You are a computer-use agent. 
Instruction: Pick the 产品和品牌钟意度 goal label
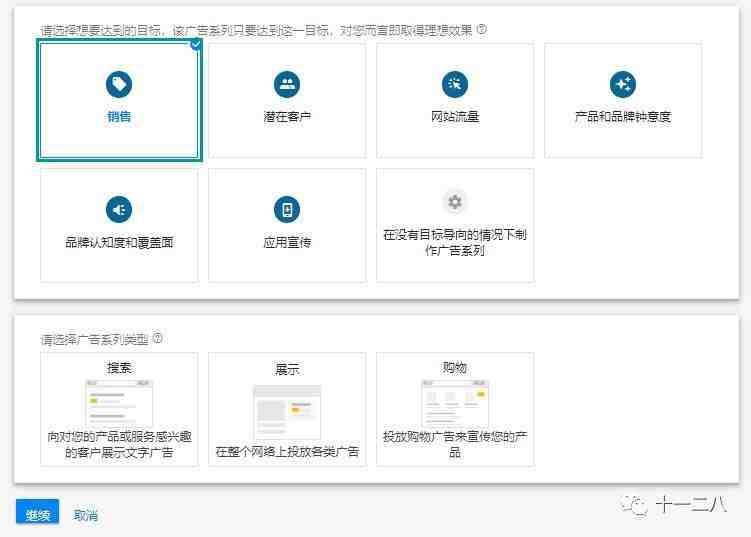click(x=623, y=117)
